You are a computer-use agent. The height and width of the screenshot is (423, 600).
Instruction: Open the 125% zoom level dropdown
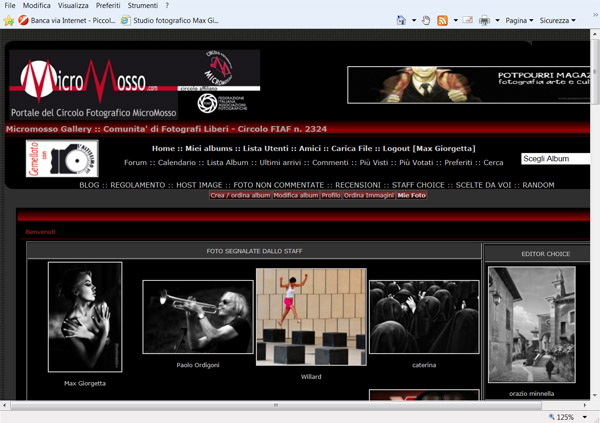[x=584, y=417]
